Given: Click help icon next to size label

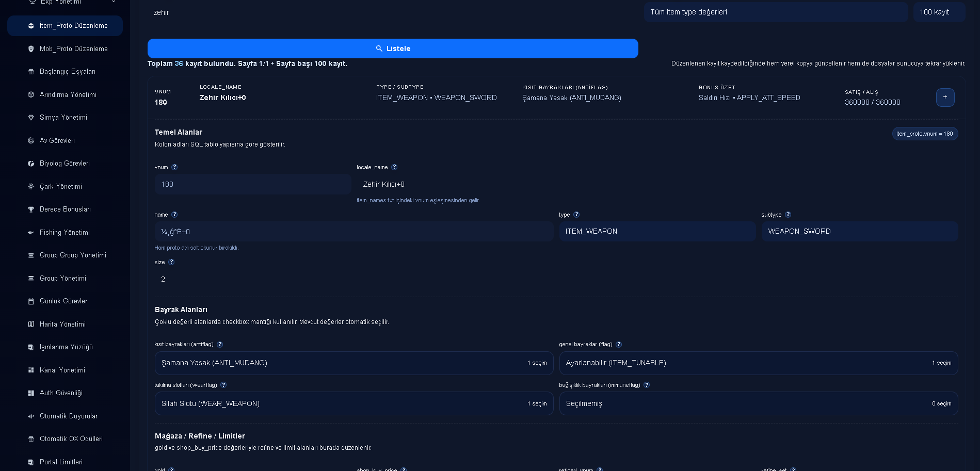Looking at the screenshot, I should [171, 262].
